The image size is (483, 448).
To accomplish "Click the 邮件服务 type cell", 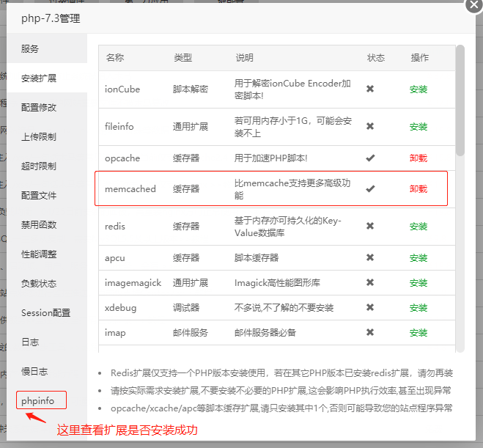I will click(x=191, y=333).
